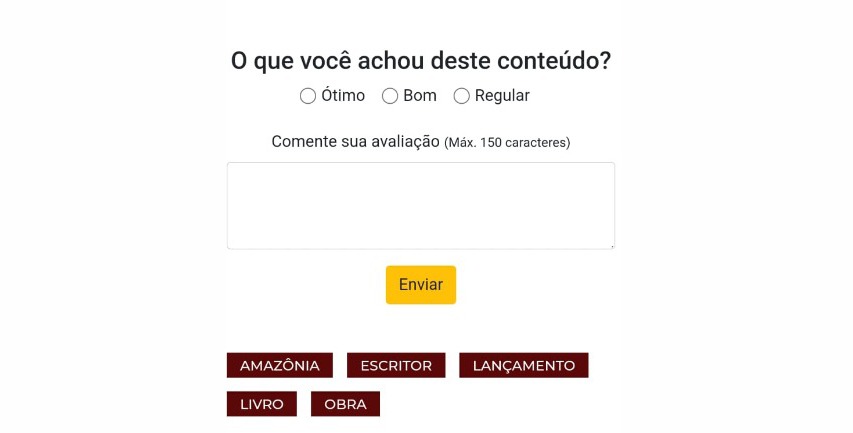
Task: Click the Ótimo label text
Action: coord(343,96)
